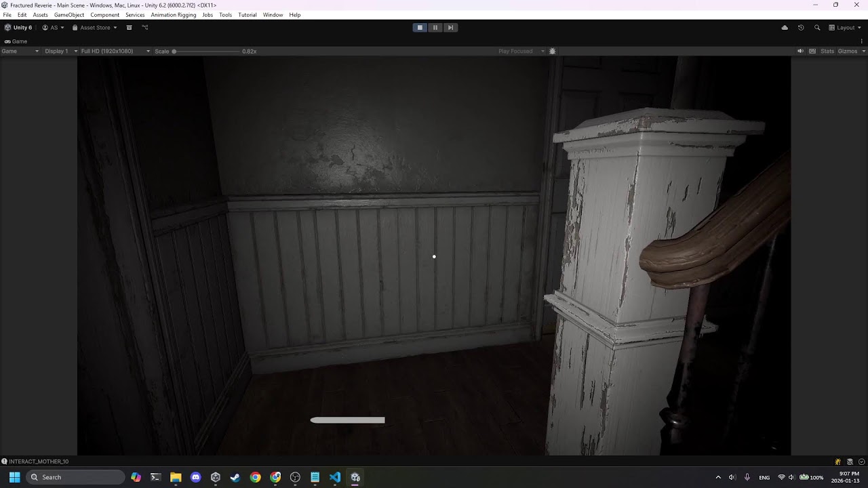Open the Assets menu
This screenshot has width=868, height=488.
coord(41,15)
